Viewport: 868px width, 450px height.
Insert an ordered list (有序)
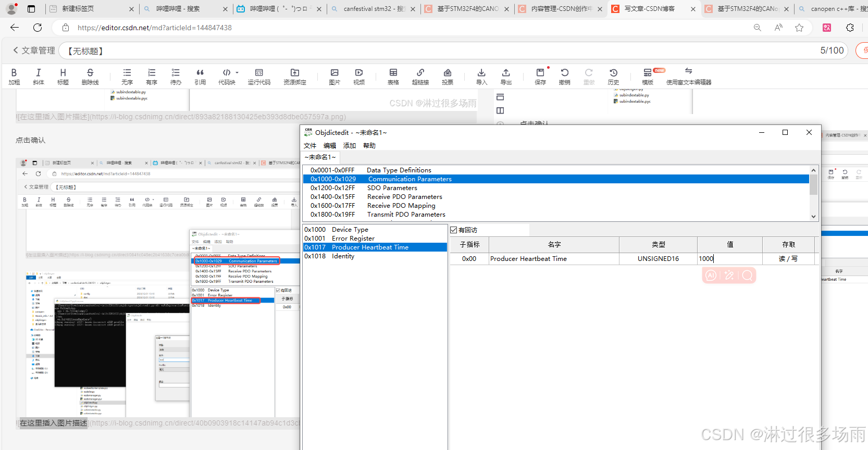pyautogui.click(x=152, y=76)
